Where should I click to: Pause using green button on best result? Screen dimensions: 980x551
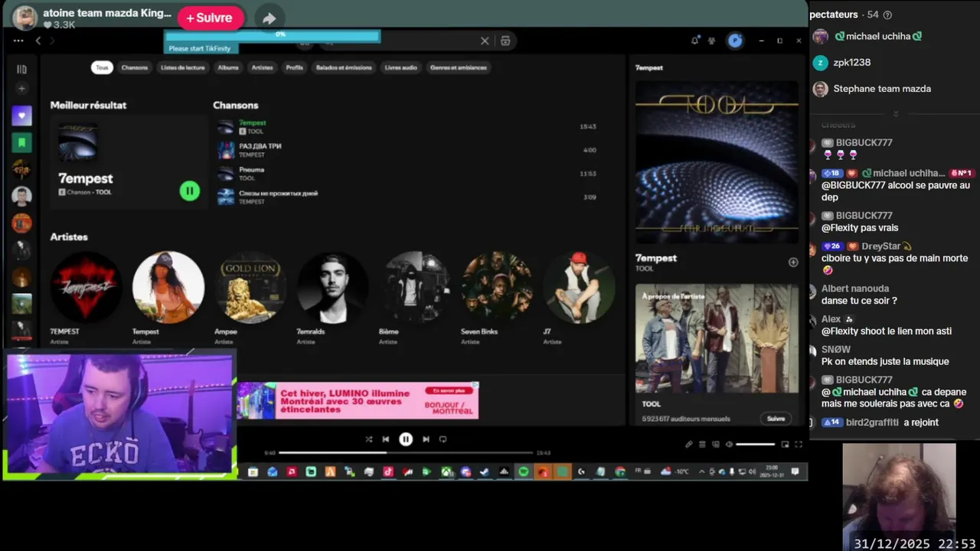click(189, 191)
